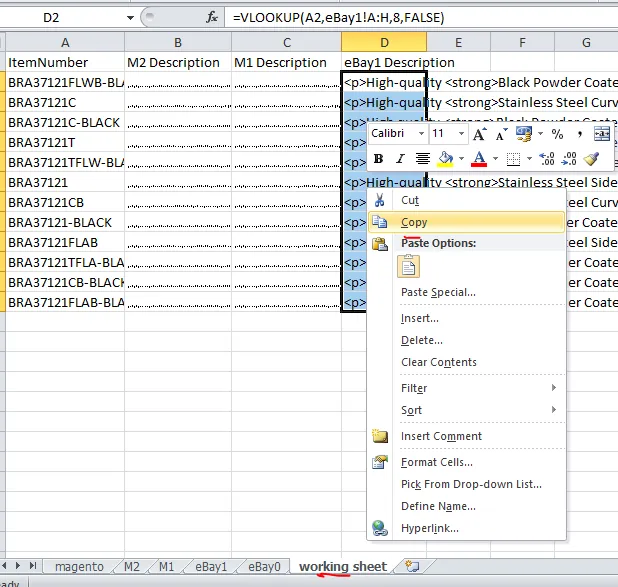Screen dimensions: 618x587
Task: Select Insert... in context menu
Action: pos(466,318)
